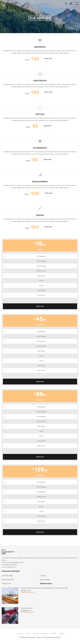Click the Basic plan PSD Templates checkmark
Screen dimensions: 80x644
point(5,256)
